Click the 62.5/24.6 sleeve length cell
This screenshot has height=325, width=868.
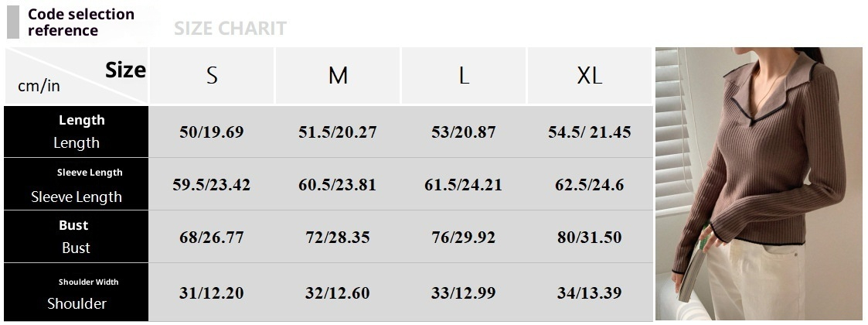(x=590, y=186)
